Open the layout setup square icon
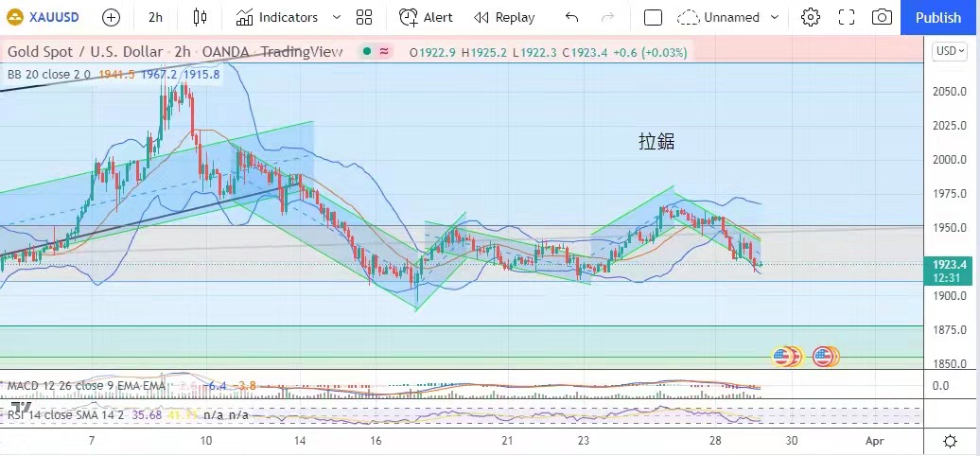Screen dimensions: 980x456 point(653,17)
